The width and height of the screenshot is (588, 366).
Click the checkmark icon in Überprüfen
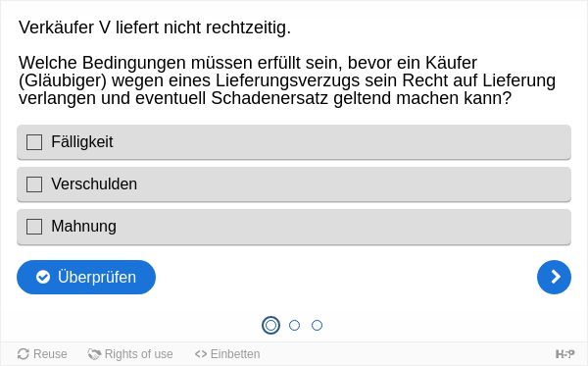43,277
